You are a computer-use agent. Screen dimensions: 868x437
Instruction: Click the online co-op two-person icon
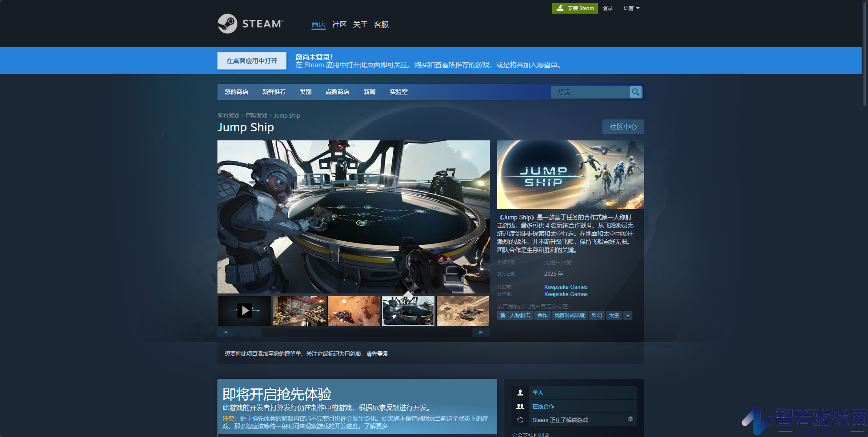pyautogui.click(x=520, y=407)
